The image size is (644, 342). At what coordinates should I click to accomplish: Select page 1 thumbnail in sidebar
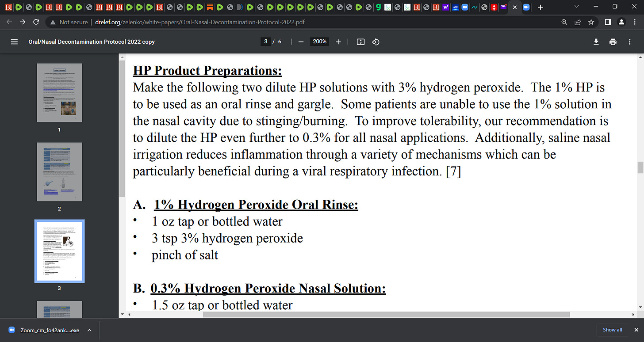(59, 93)
